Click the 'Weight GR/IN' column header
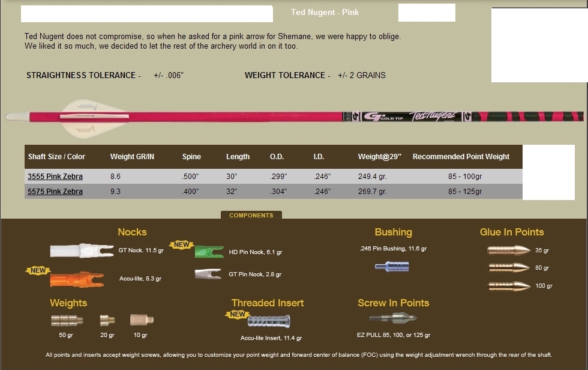The height and width of the screenshot is (370, 588). point(132,157)
